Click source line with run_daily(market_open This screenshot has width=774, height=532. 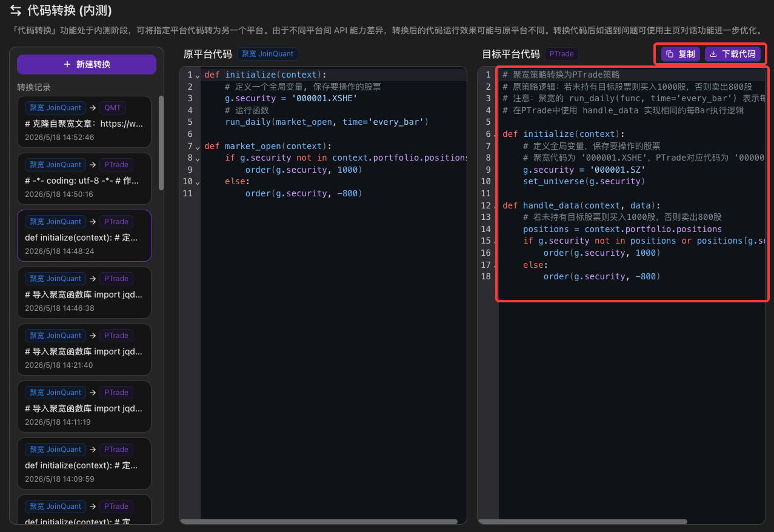coord(327,122)
